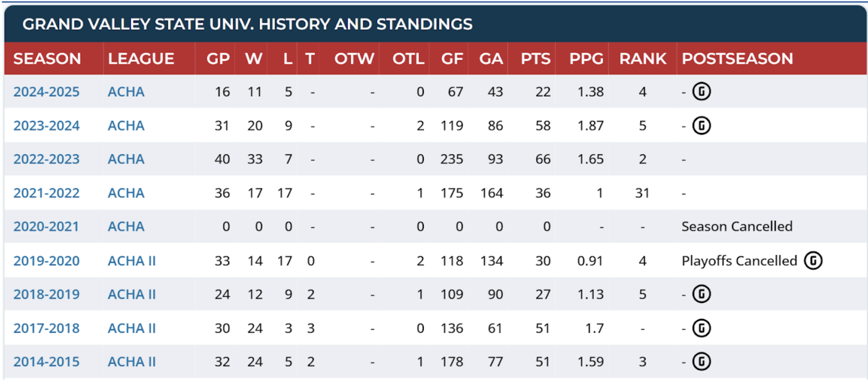Click the G icon in 2017-2018 row
Viewport: 868px width, 386px height.
pos(701,328)
